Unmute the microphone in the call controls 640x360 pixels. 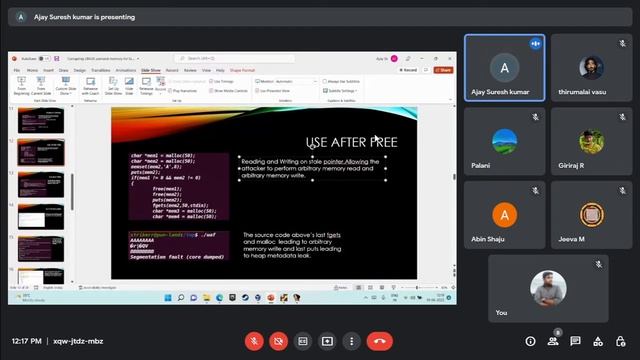254,341
